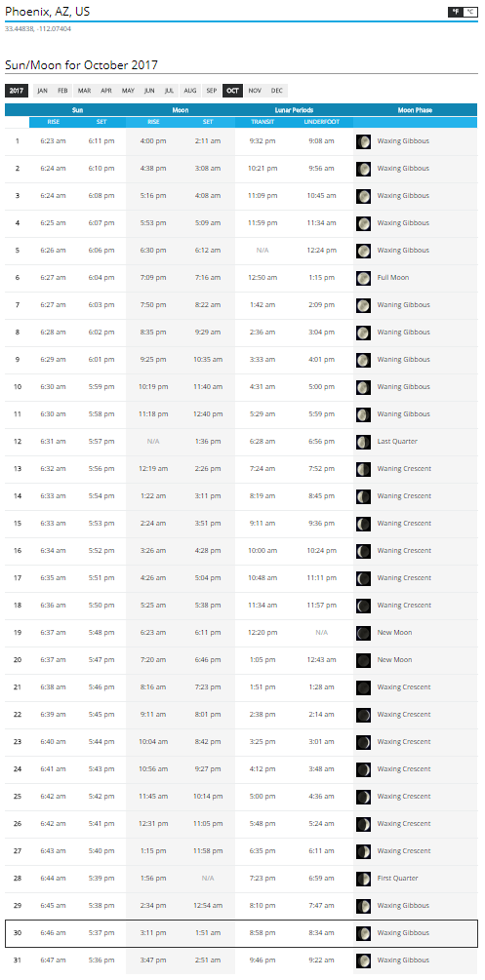The height and width of the screenshot is (980, 485).
Task: Click the Full Moon icon for October 6
Action: pyautogui.click(x=363, y=278)
